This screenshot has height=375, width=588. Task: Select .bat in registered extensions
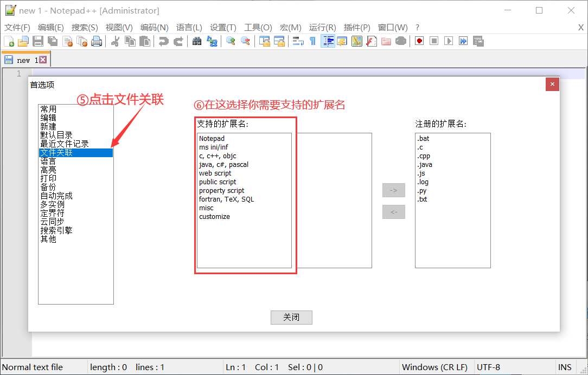coord(452,139)
